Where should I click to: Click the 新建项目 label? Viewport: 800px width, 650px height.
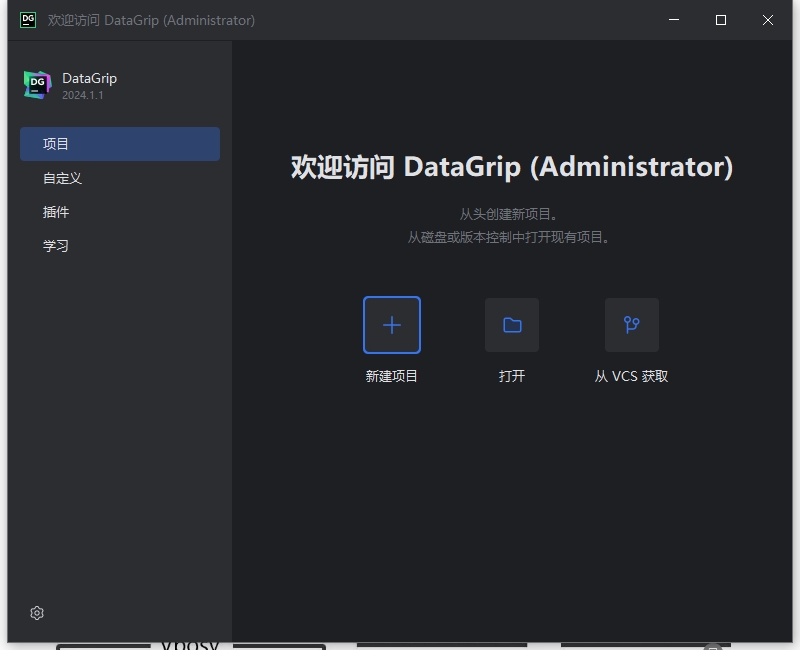point(391,376)
